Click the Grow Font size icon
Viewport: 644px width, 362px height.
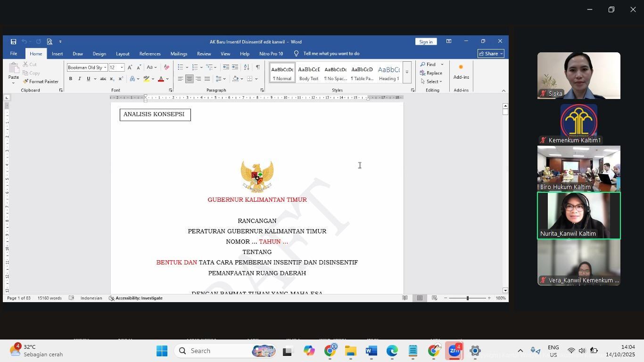(130, 67)
